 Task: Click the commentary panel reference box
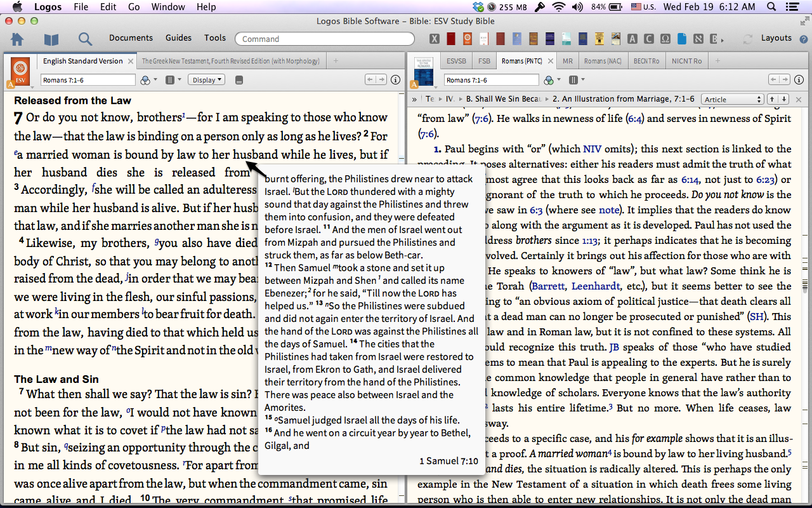click(x=492, y=80)
